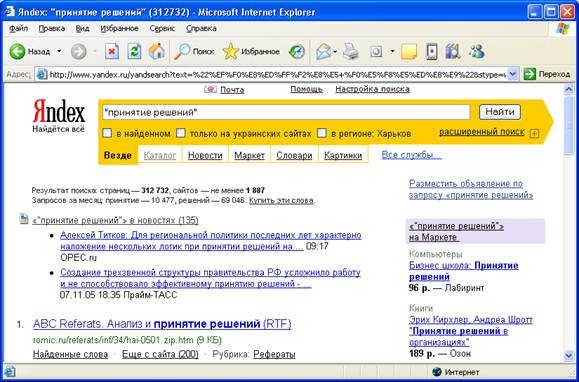Click 'Еще с сайта (200)' link

(160, 355)
